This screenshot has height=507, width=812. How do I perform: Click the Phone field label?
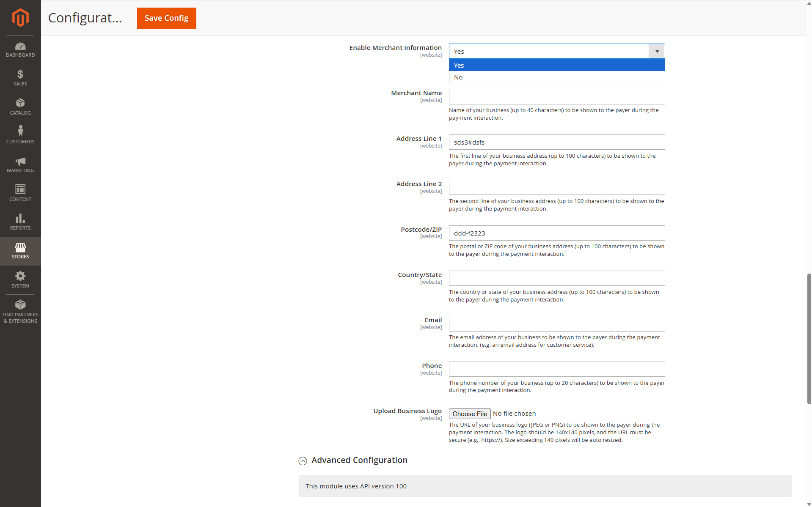pyautogui.click(x=432, y=366)
